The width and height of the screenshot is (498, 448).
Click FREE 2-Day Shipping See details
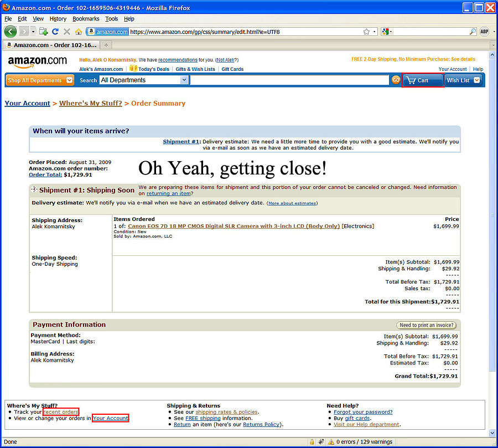pyautogui.click(x=413, y=59)
